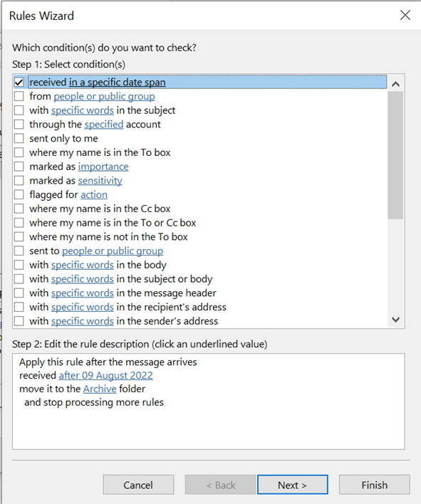Close the Rules Wizard dialog
This screenshot has height=504, width=421.
[x=405, y=15]
